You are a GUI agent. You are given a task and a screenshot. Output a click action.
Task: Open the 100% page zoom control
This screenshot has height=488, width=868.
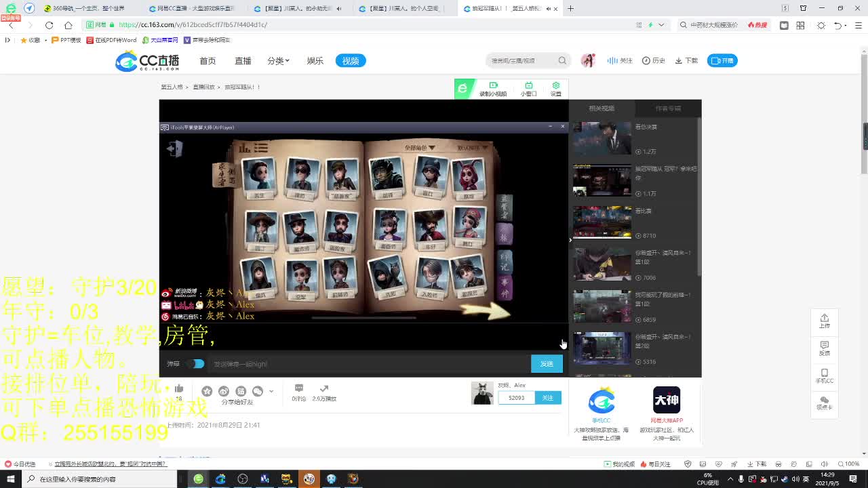tap(848, 464)
